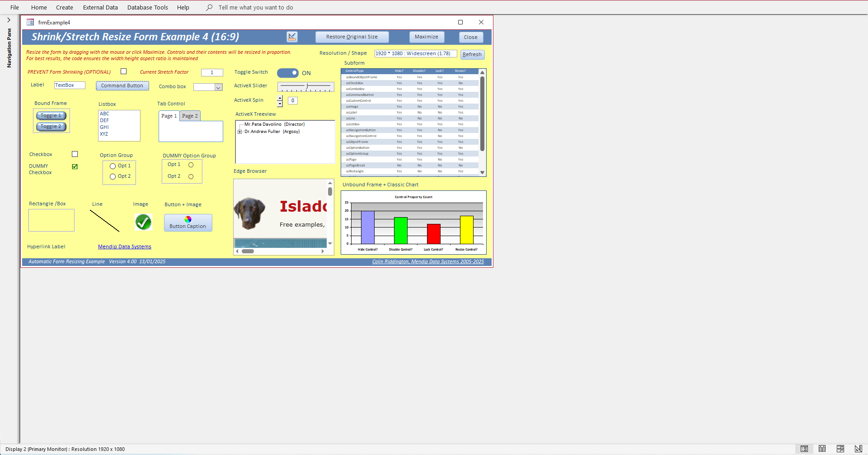
Task: Open the Database Tools tab
Action: (147, 7)
